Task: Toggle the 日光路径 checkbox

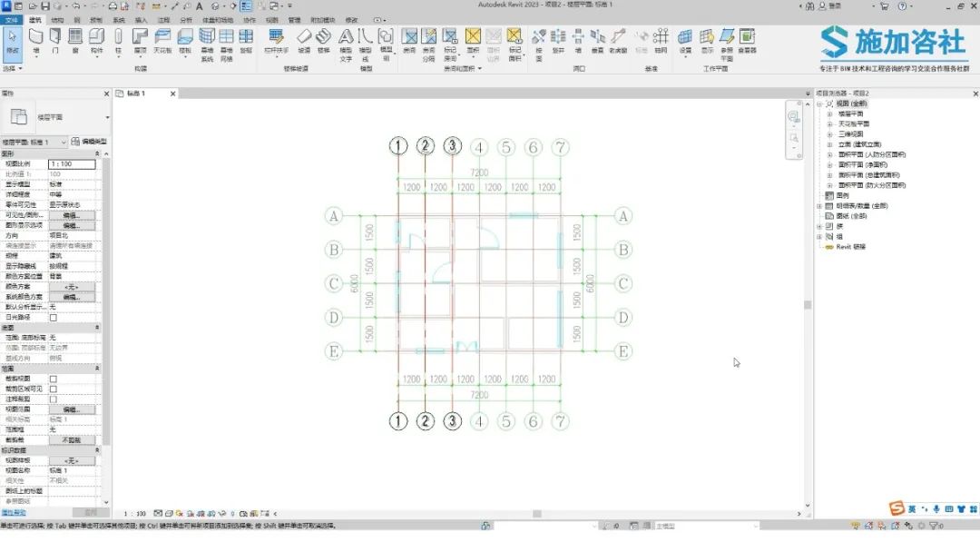Action: click(x=54, y=318)
